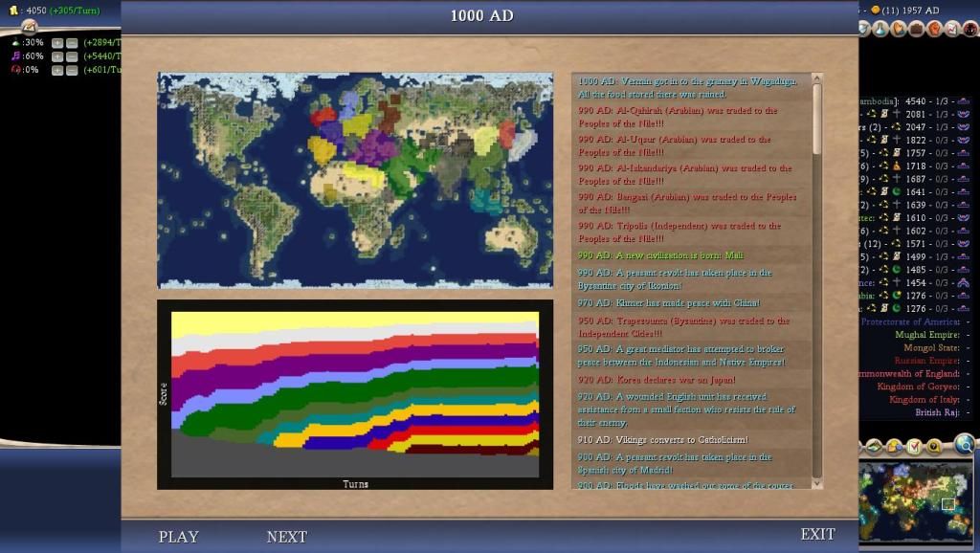Switch to globe view magnifier icon
The width and height of the screenshot is (980, 553).
[x=966, y=444]
